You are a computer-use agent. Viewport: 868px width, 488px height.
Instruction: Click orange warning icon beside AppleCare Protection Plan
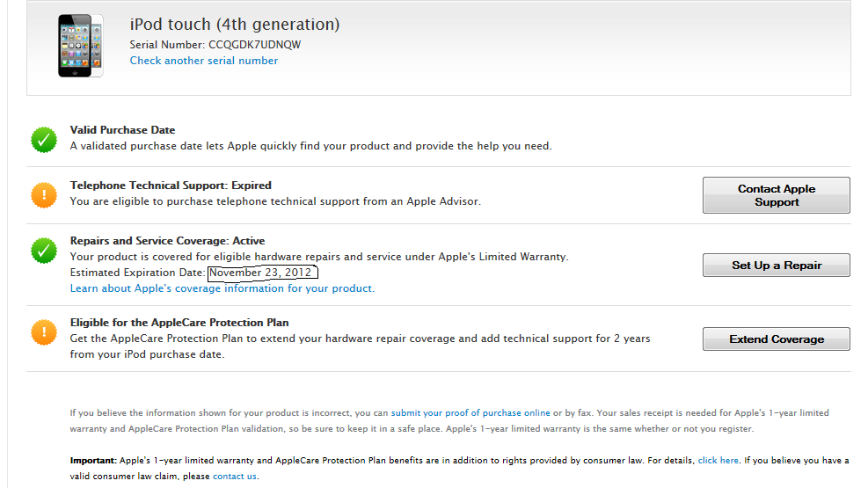click(x=44, y=332)
